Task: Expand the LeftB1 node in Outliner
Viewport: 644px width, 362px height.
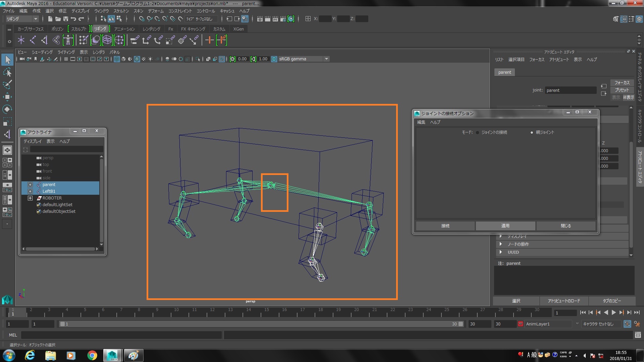Action: point(30,191)
